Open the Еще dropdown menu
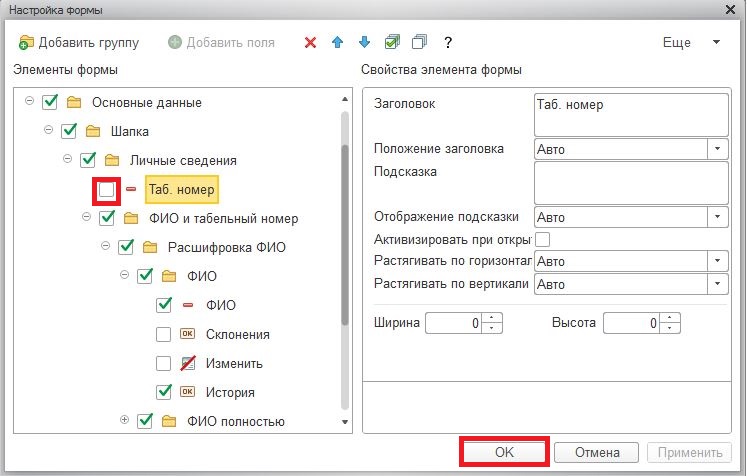The width and height of the screenshot is (747, 476). coord(691,42)
